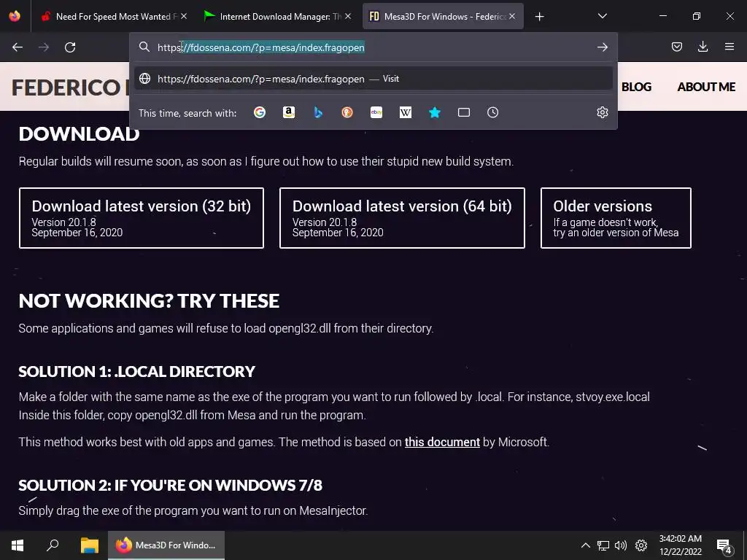Close the Need For Speed tab
The width and height of the screenshot is (747, 560).
pyautogui.click(x=184, y=16)
